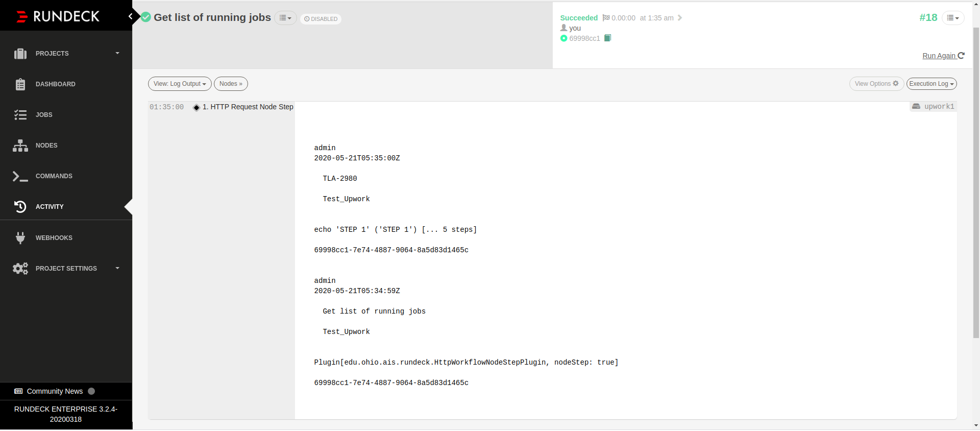Click the Community News newspaper icon
This screenshot has height=431, width=980.
18,391
